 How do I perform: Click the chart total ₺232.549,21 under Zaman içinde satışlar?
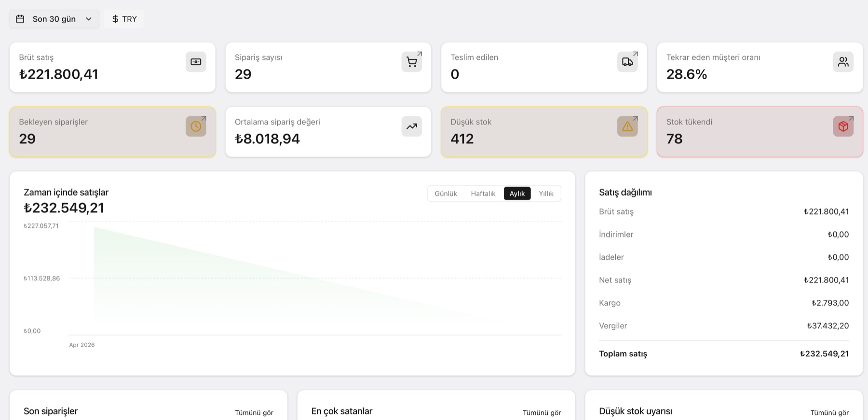coord(64,208)
